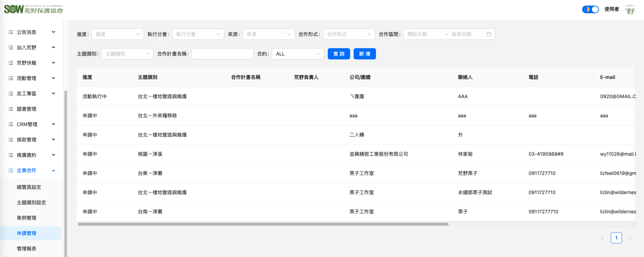Click list icon beside 公告消息
Image resolution: width=644 pixels, height=257 pixels.
pyautogui.click(x=11, y=32)
